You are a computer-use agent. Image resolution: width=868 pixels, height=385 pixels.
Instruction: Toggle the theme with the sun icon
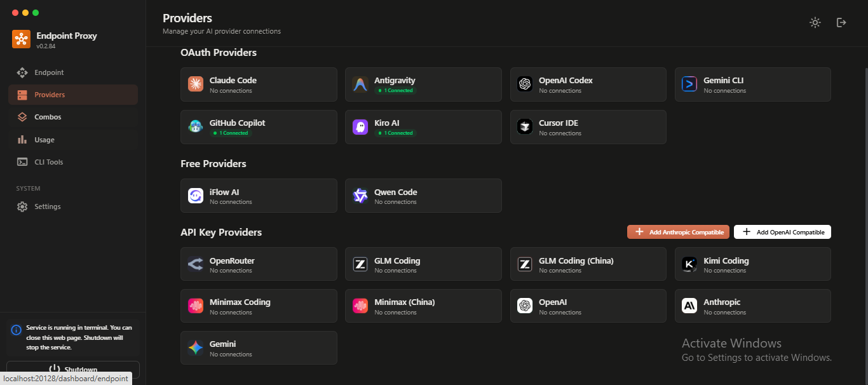pos(815,22)
